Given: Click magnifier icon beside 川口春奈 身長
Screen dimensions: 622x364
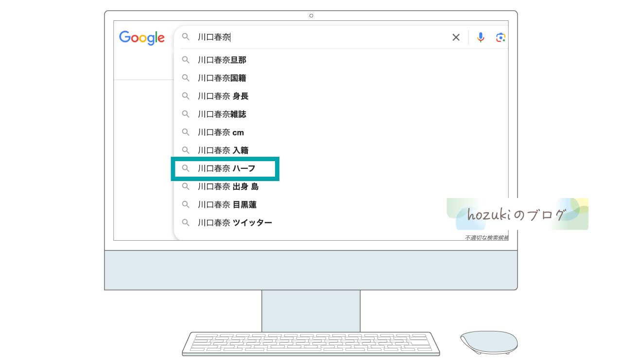Looking at the screenshot, I should tap(185, 96).
